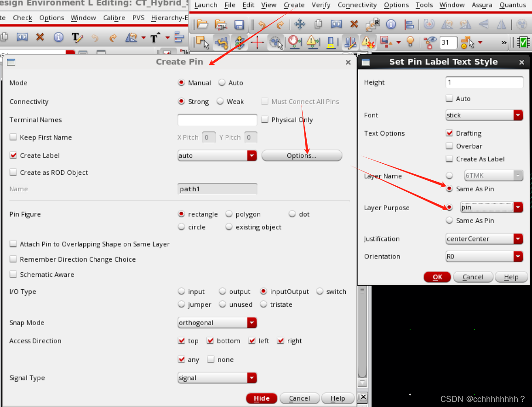Click the blue info icon in the left toolbar

[58, 37]
